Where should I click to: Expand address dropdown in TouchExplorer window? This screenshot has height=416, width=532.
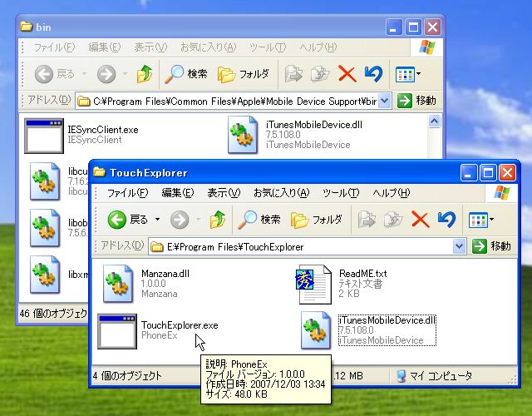pyautogui.click(x=459, y=246)
